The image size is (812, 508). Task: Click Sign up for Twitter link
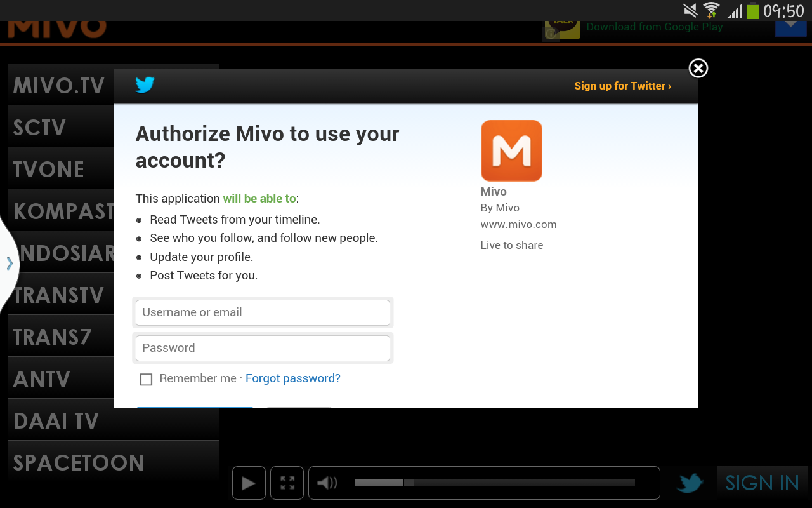click(x=623, y=86)
